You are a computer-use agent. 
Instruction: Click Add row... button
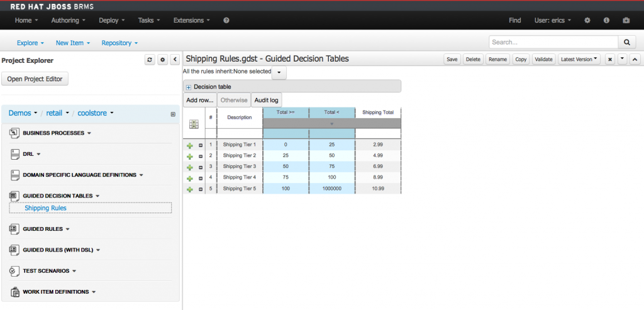199,100
